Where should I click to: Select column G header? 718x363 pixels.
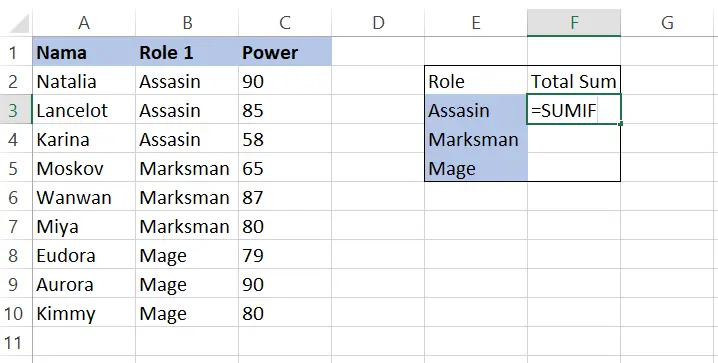click(667, 22)
